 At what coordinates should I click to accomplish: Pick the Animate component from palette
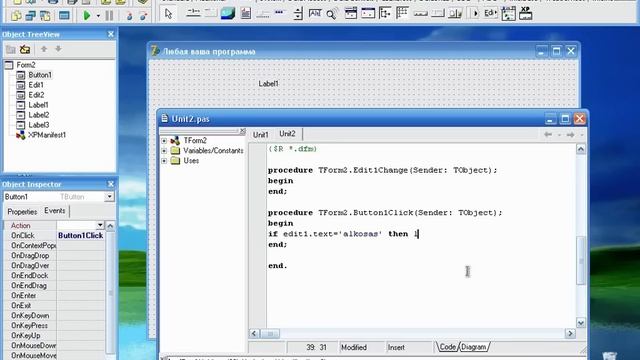[331, 14]
